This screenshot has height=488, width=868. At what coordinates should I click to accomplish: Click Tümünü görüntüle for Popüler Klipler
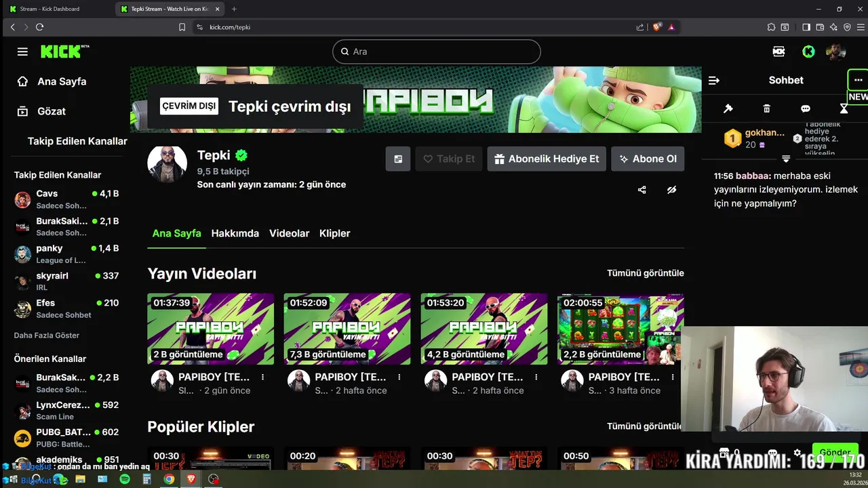click(x=646, y=426)
